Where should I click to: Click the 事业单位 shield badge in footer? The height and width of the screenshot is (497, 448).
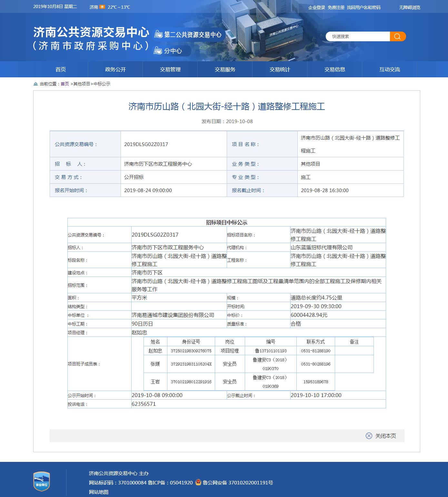pyautogui.click(x=42, y=481)
